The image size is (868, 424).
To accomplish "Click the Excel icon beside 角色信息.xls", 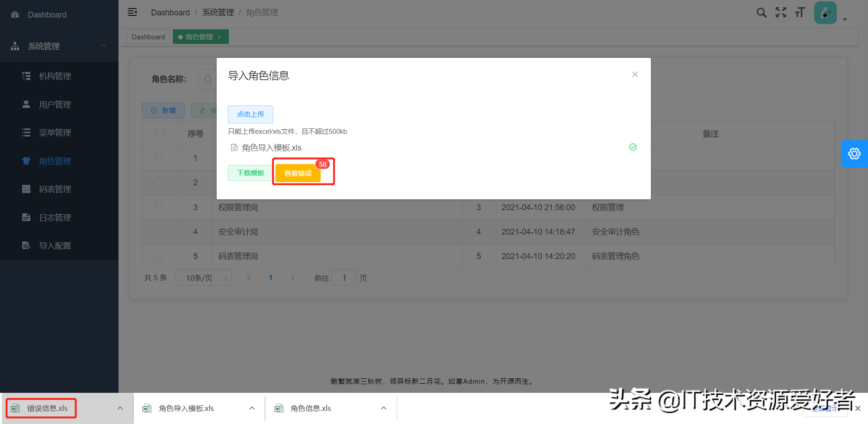I will [x=279, y=408].
